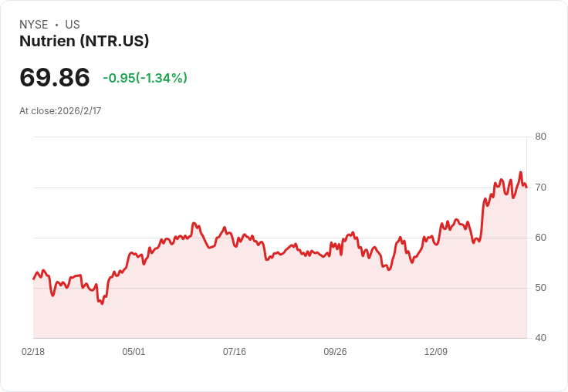Click the 50 y-axis price label

click(540, 288)
